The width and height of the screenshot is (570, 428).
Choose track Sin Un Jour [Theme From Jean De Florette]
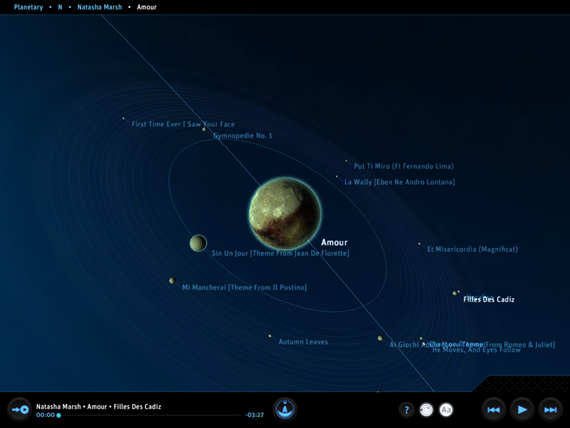pyautogui.click(x=280, y=253)
